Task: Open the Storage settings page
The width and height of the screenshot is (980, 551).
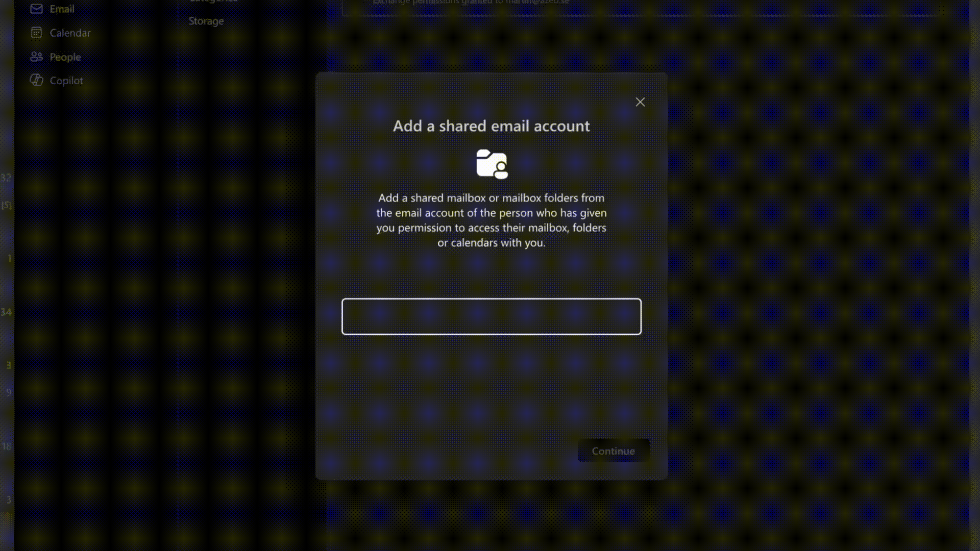Action: (206, 21)
